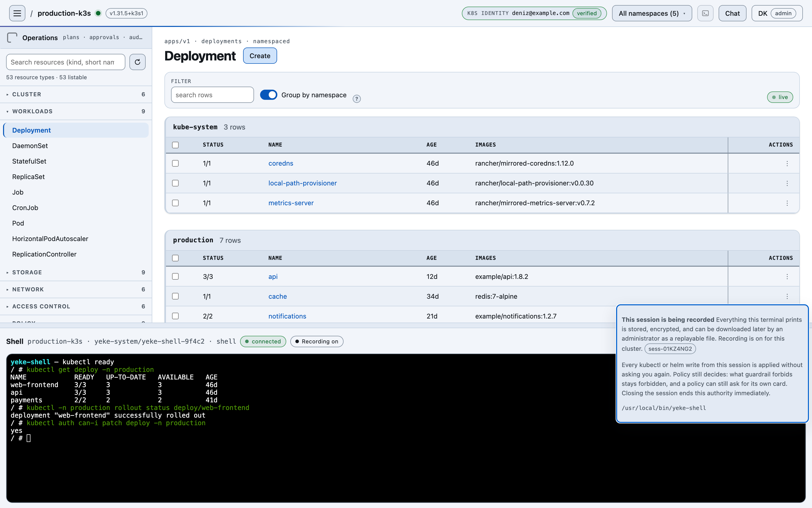Image resolution: width=812 pixels, height=508 pixels.
Task: Open actions menu for cache row
Action: (787, 297)
